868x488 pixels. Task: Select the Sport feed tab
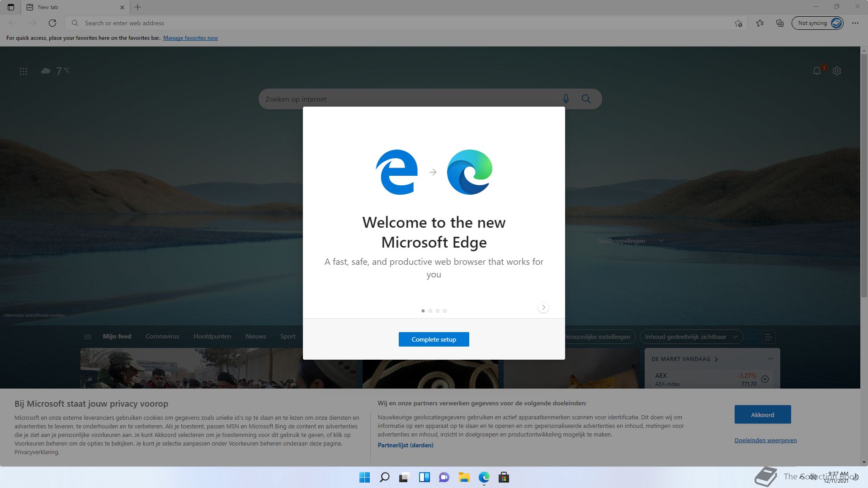click(288, 337)
